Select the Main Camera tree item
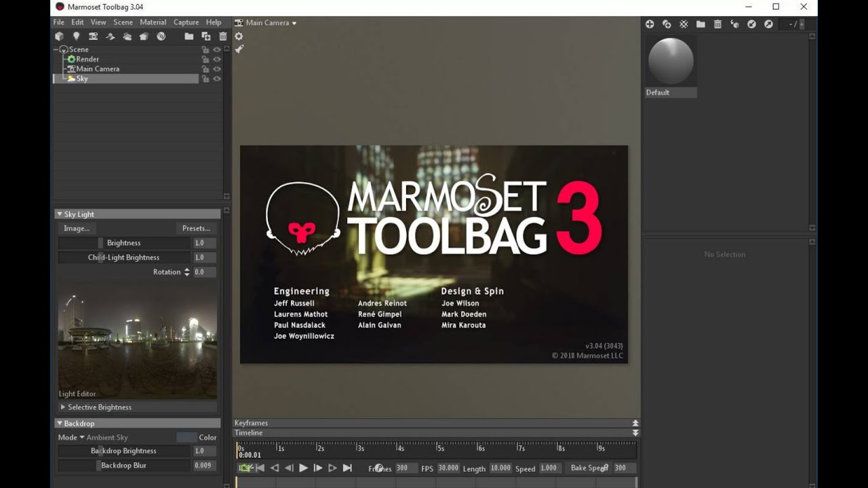Screen dimensions: 868x488 tap(98, 68)
